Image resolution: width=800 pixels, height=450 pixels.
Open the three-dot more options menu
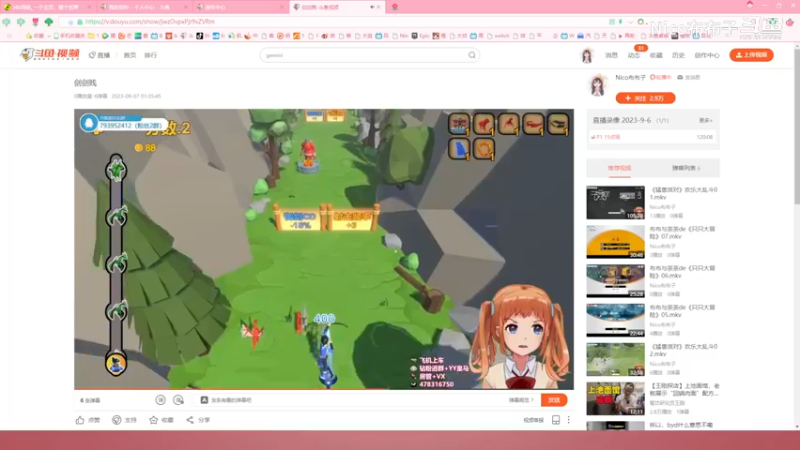click(568, 420)
